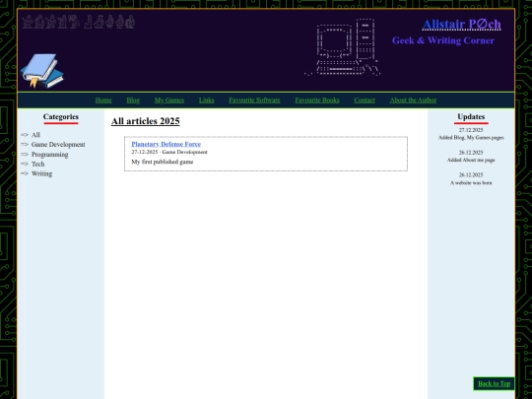Open About the Author page

(413, 100)
